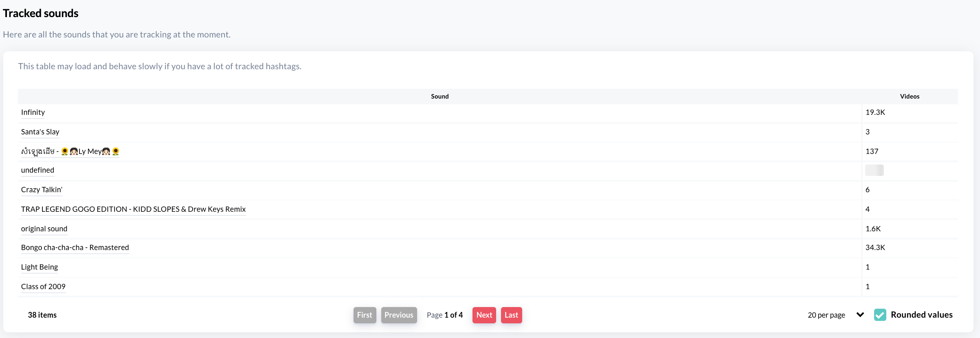Screen dimensions: 980x338
Task: Open the 20 per page dropdown
Action: (826, 315)
